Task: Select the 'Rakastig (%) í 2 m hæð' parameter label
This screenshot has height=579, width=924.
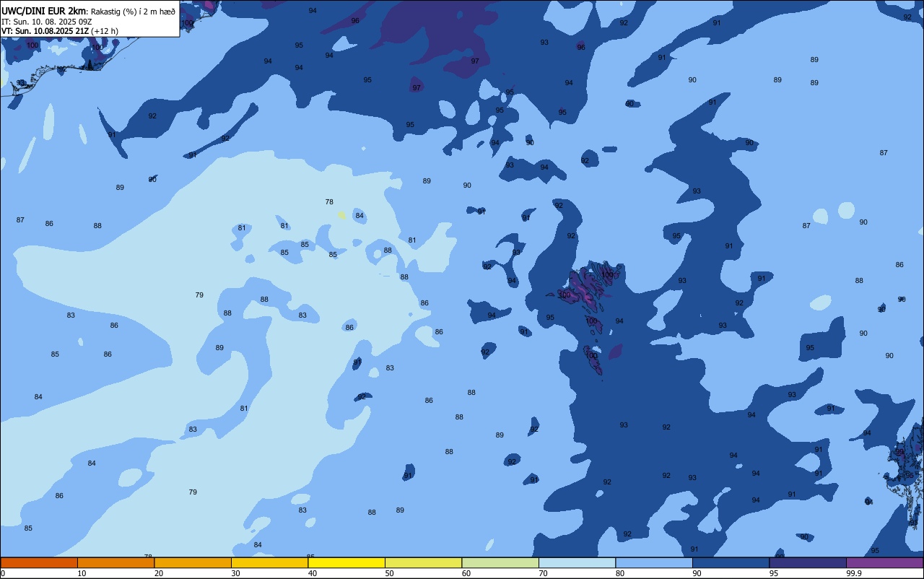Action: point(133,11)
